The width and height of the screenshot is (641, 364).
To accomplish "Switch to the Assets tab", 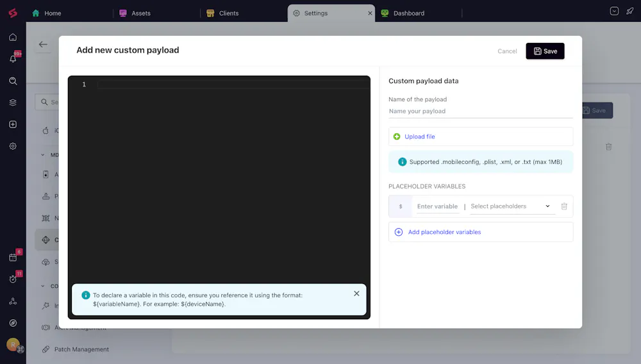I will click(x=135, y=13).
